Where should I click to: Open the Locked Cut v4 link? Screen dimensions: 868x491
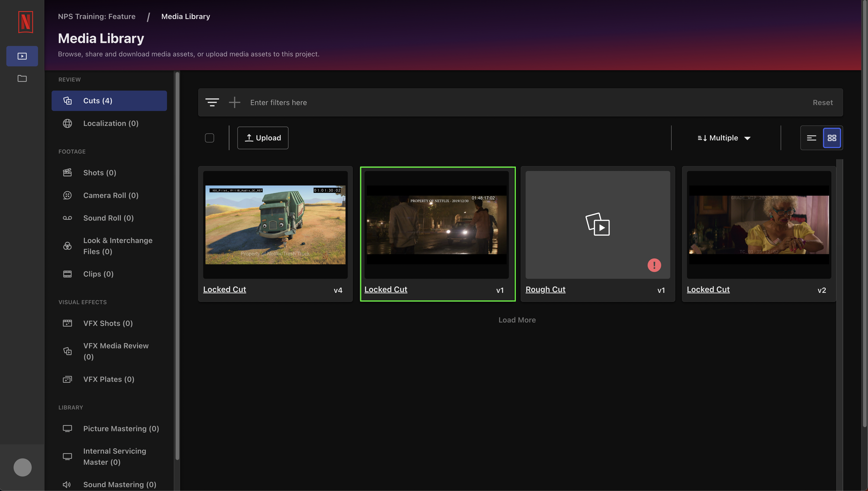225,289
